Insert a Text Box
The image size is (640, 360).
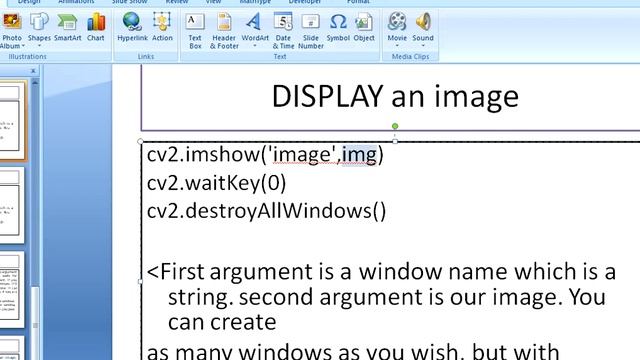coord(195,31)
